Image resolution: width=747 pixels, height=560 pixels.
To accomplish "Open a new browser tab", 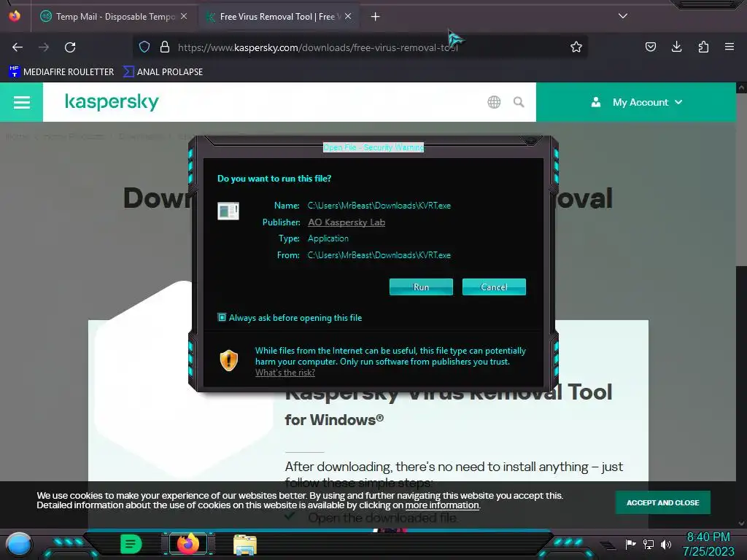I will coord(376,17).
